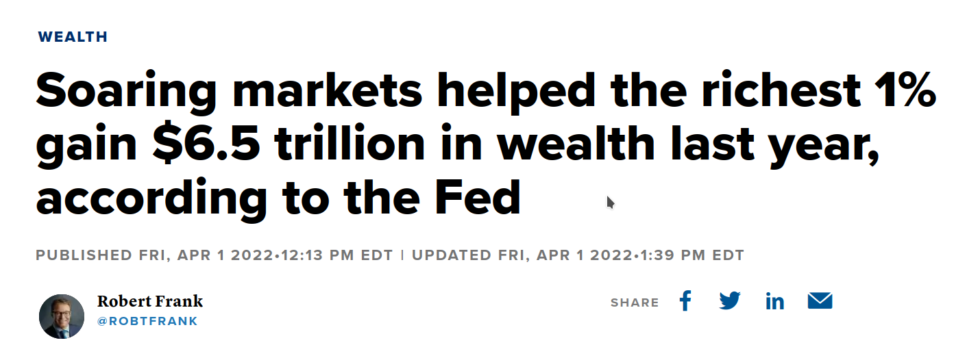Open the WEALTH section link
Image resolution: width=980 pixels, height=360 pixels.
coord(73,37)
